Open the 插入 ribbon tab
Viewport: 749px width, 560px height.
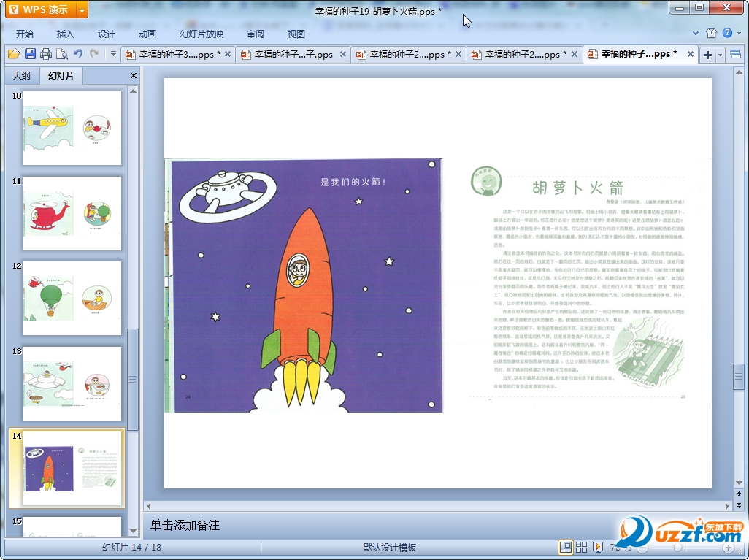pos(66,34)
